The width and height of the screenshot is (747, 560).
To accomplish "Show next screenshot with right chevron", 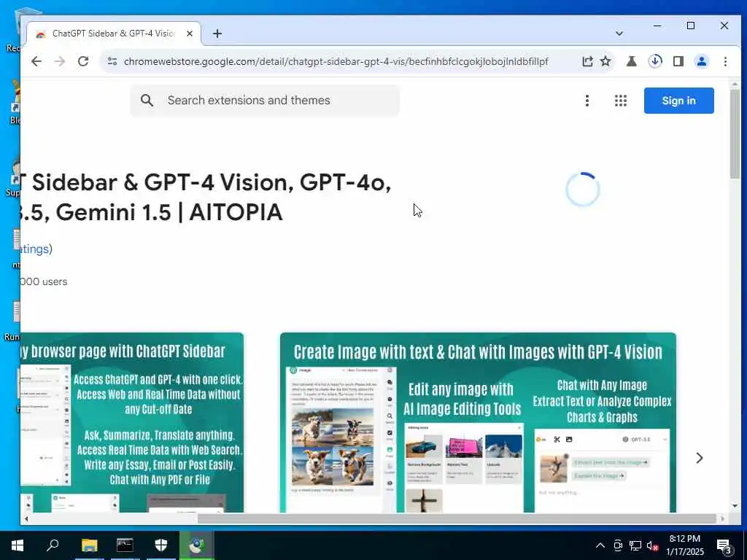I will coord(699,458).
